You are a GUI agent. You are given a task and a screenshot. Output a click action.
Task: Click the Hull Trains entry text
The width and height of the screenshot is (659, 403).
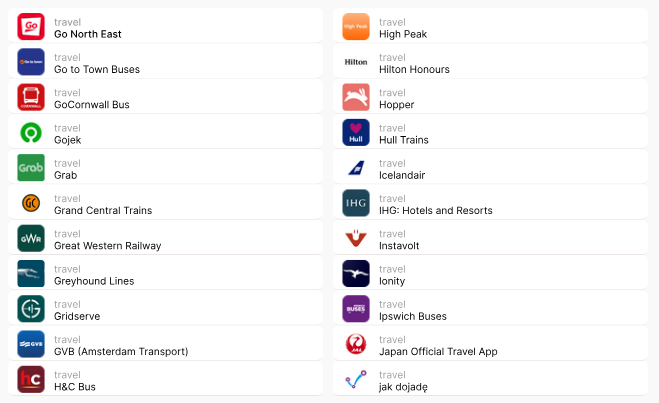(404, 140)
